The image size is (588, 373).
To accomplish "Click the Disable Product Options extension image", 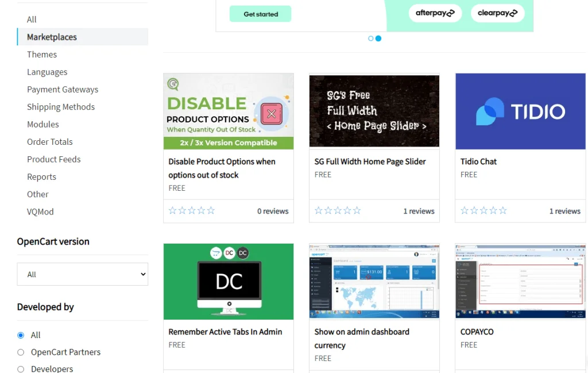I will tap(229, 111).
